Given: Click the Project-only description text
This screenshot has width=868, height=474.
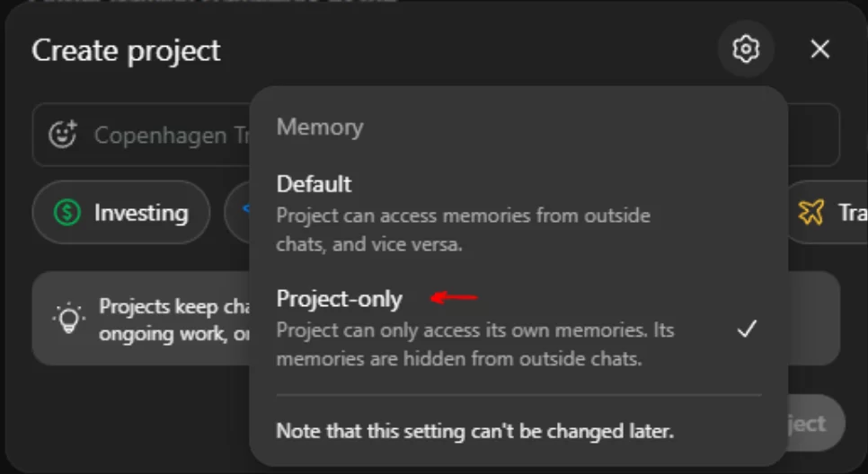Looking at the screenshot, I should 474,345.
